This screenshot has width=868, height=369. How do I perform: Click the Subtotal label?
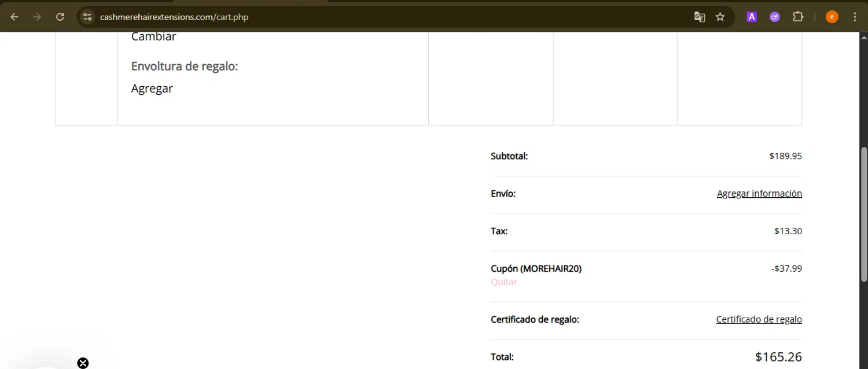(x=509, y=156)
